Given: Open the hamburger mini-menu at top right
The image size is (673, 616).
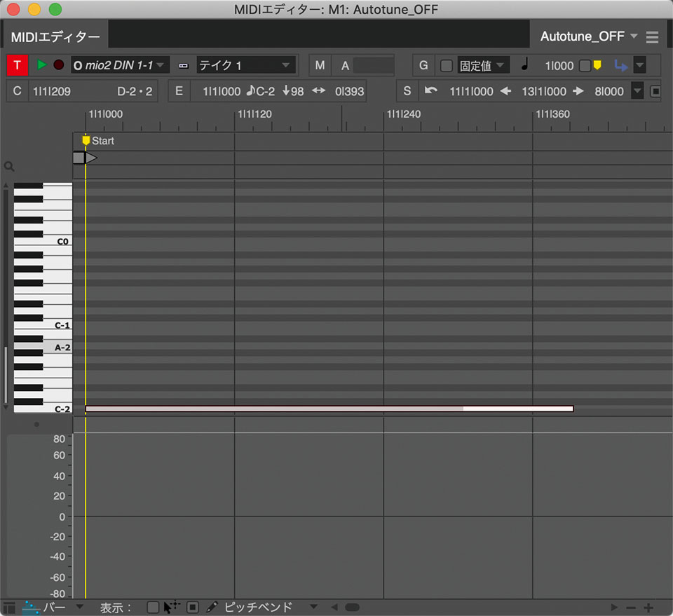Looking at the screenshot, I should point(652,37).
